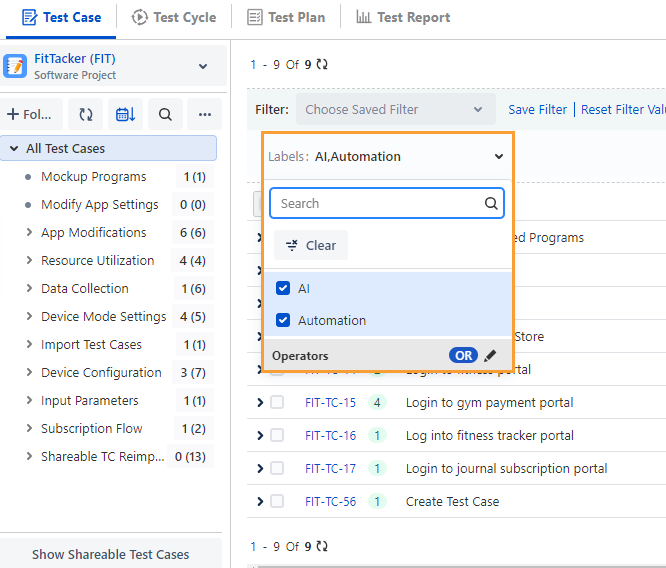
Task: Click the FitTacker project icon
Action: [15, 66]
